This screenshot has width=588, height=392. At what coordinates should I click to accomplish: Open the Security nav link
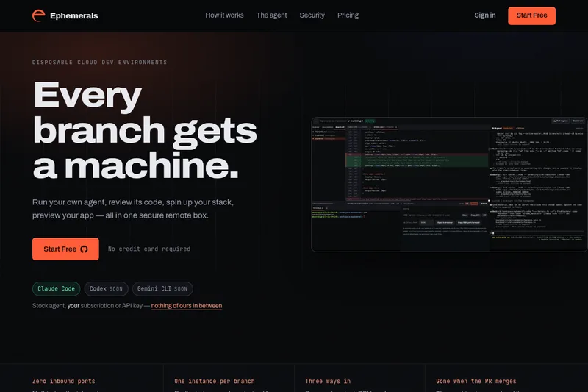pyautogui.click(x=312, y=15)
